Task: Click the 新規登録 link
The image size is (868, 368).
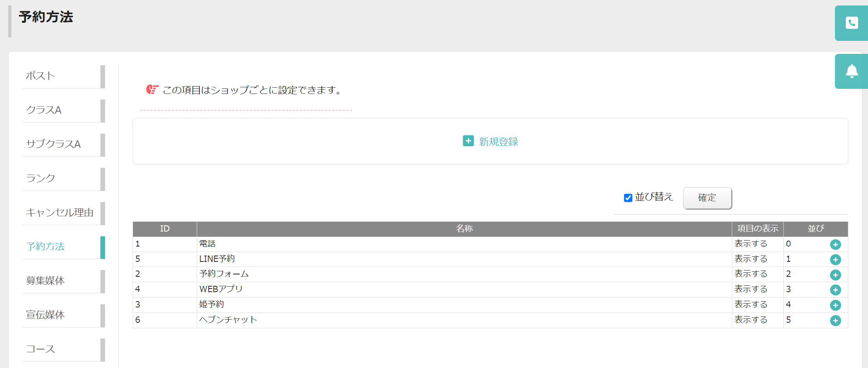Action: tap(498, 142)
